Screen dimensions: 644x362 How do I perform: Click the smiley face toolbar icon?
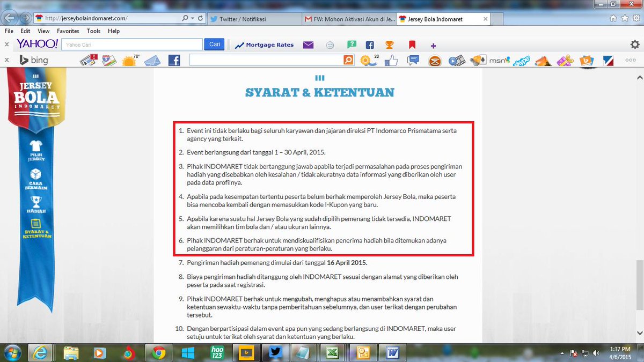point(330,45)
